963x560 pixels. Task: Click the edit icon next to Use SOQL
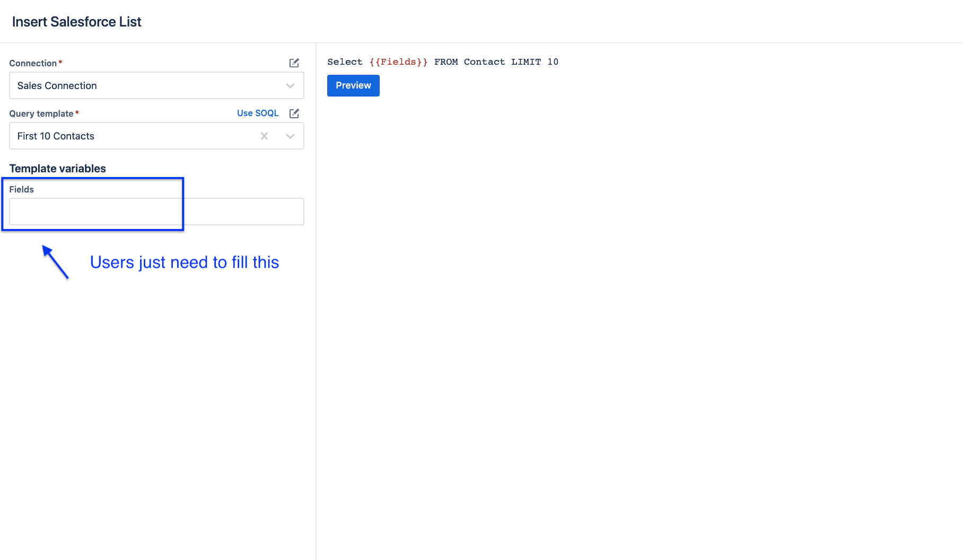294,113
